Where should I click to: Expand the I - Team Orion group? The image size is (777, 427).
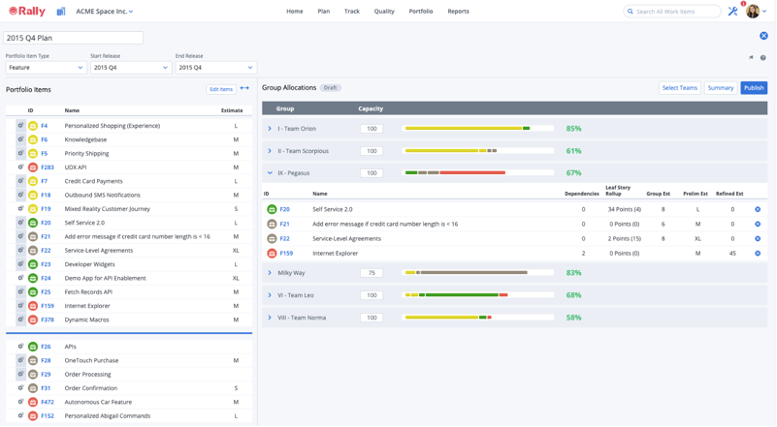269,129
